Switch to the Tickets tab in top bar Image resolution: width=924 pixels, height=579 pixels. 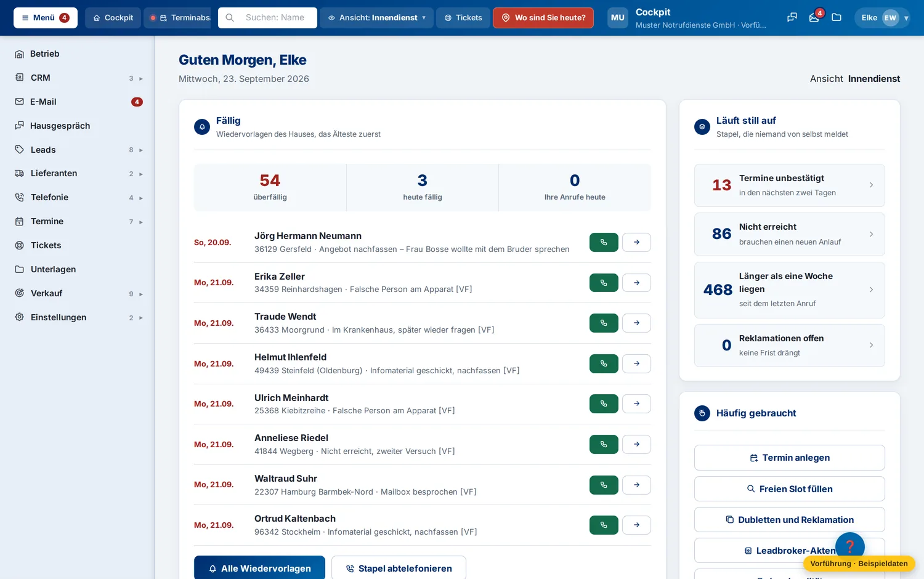463,18
